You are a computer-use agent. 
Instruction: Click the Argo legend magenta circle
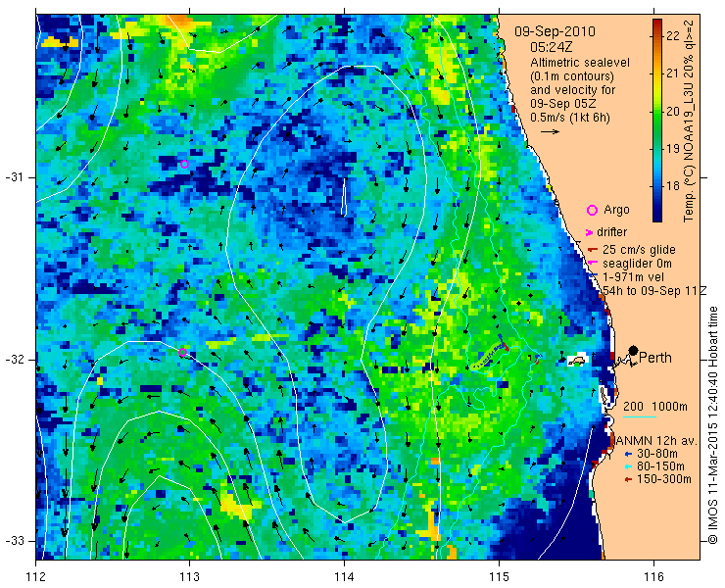click(592, 211)
